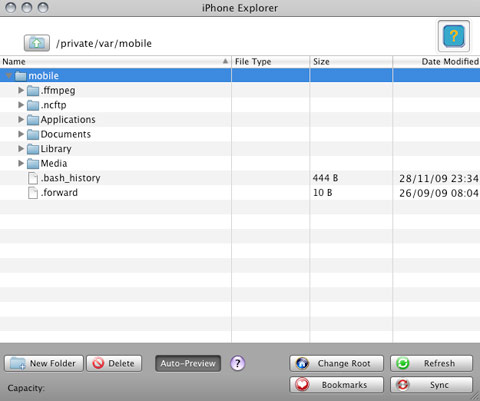The image size is (480, 401).
Task: Expand the Media folder
Action: coord(21,163)
